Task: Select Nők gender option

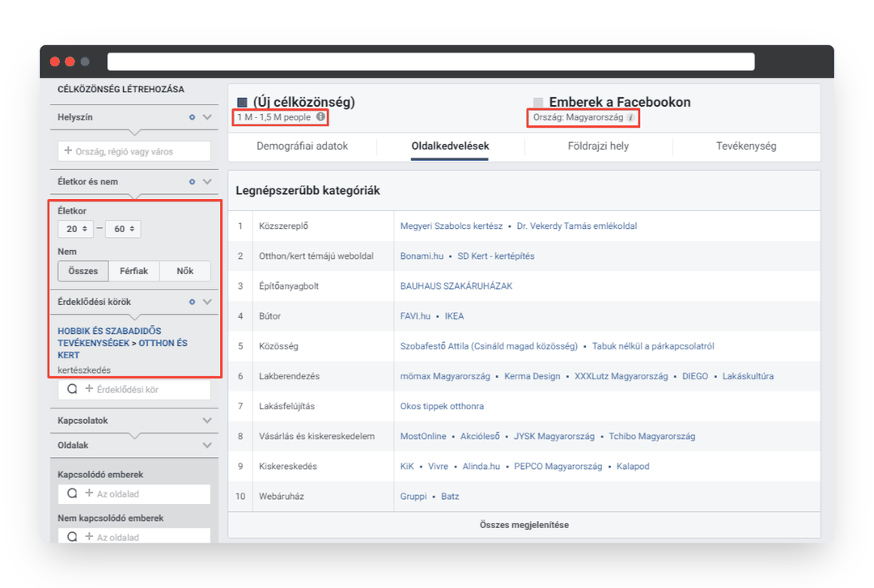Action: point(185,271)
